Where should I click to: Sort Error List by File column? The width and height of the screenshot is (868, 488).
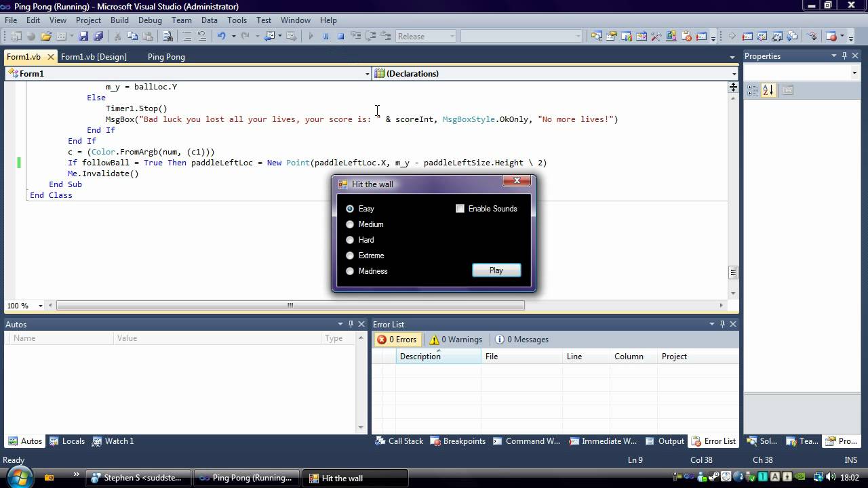522,357
